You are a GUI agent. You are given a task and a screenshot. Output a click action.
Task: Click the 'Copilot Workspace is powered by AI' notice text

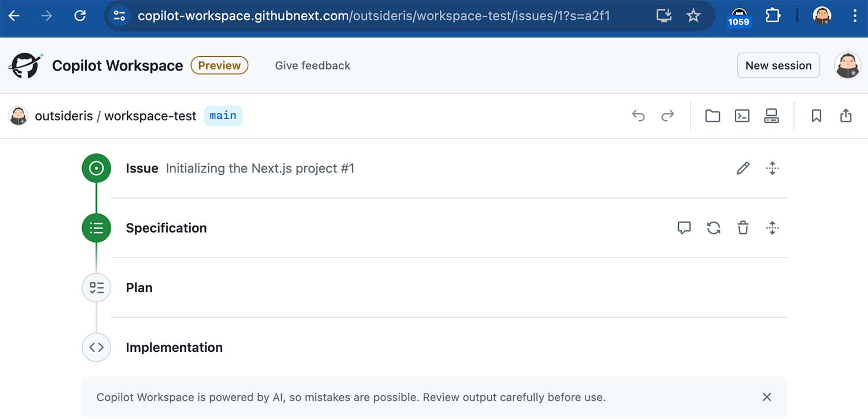tap(351, 398)
